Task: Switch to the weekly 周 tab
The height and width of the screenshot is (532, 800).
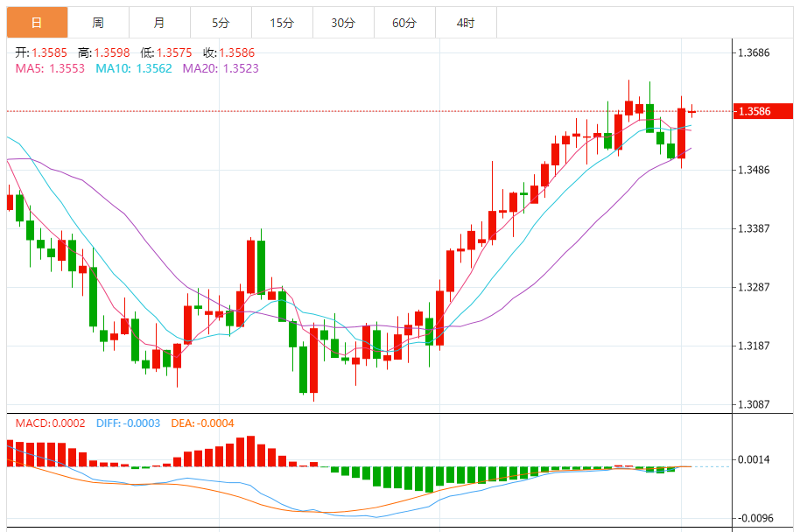Action: (x=99, y=23)
